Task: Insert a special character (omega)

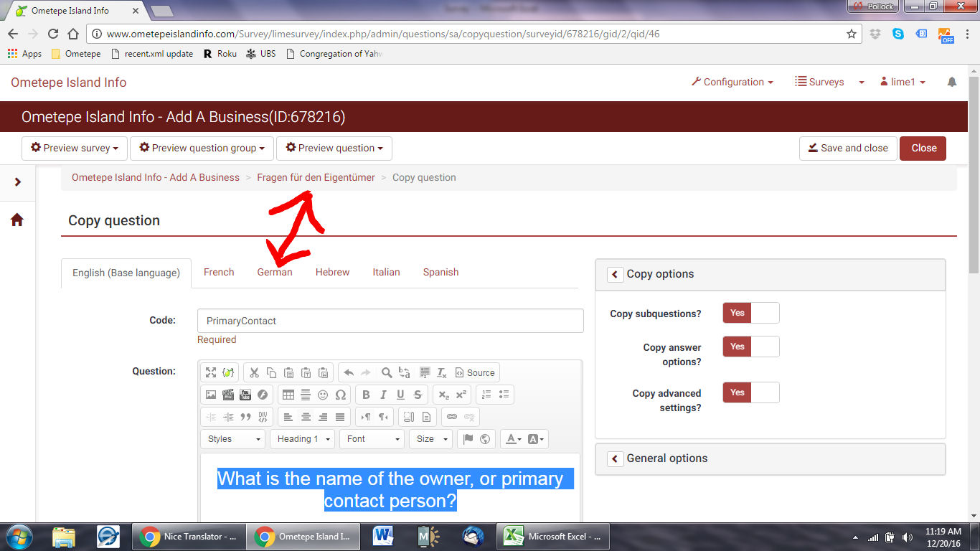Action: pyautogui.click(x=341, y=395)
